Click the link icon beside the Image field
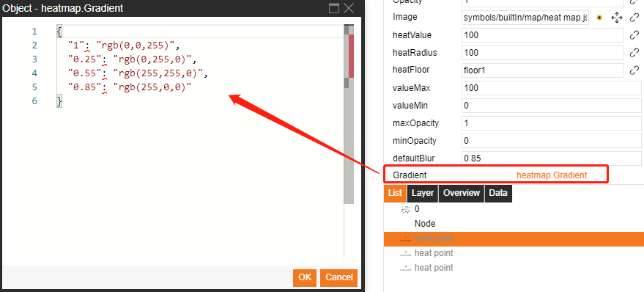 tap(634, 18)
